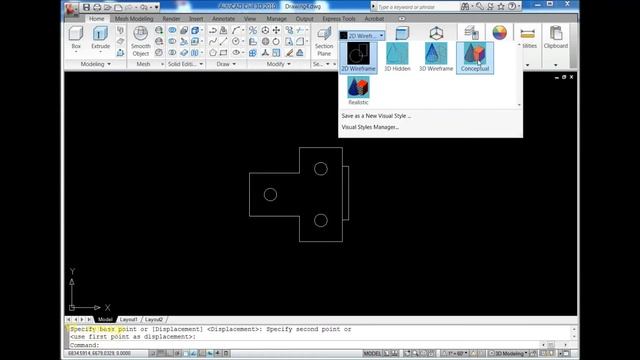Choose the Realistic visual style
Viewport: 640px width, 360px height.
click(x=358, y=91)
